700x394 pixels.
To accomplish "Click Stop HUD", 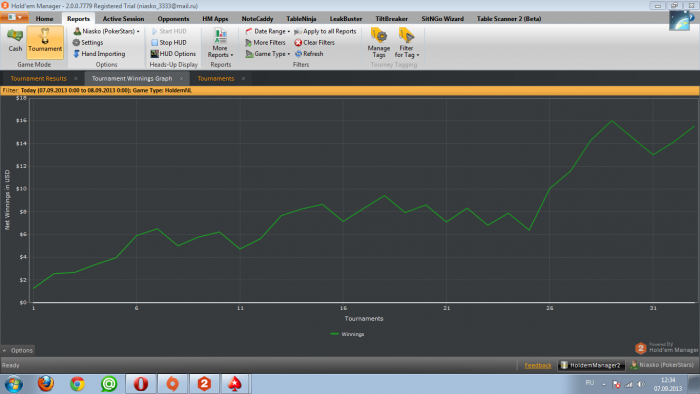I will tap(169, 42).
